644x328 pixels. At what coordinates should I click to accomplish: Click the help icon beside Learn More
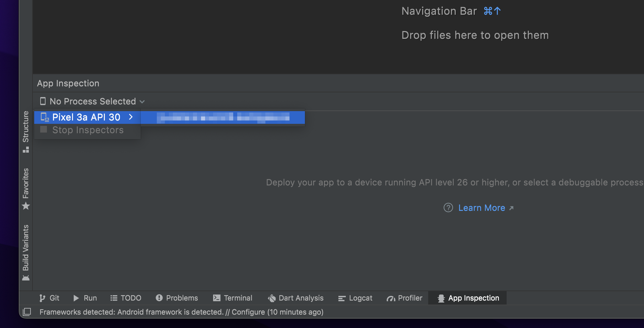[448, 208]
